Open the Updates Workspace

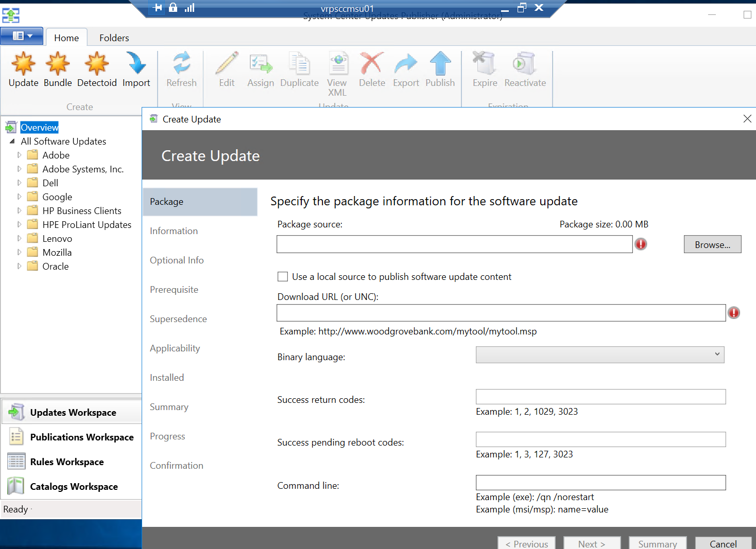click(72, 412)
